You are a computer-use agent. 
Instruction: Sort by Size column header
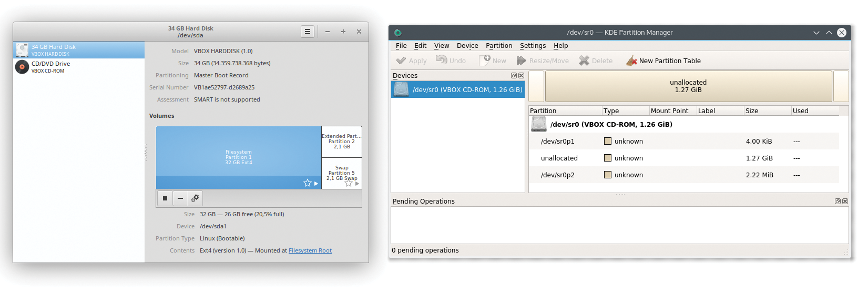point(768,110)
